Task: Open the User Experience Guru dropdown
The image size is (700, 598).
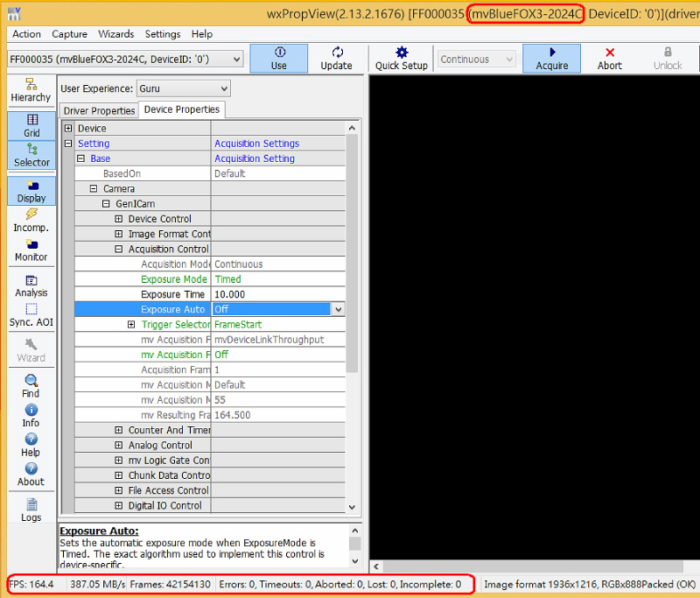Action: point(183,88)
